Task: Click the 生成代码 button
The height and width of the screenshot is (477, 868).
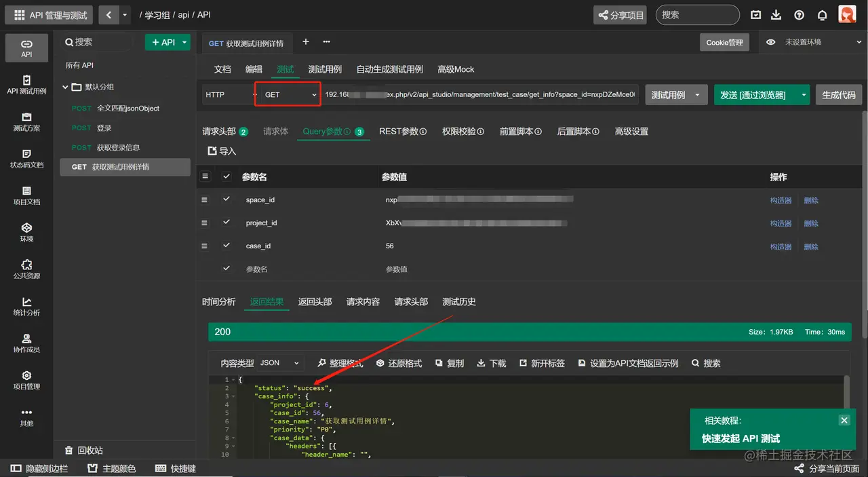Action: click(x=838, y=94)
